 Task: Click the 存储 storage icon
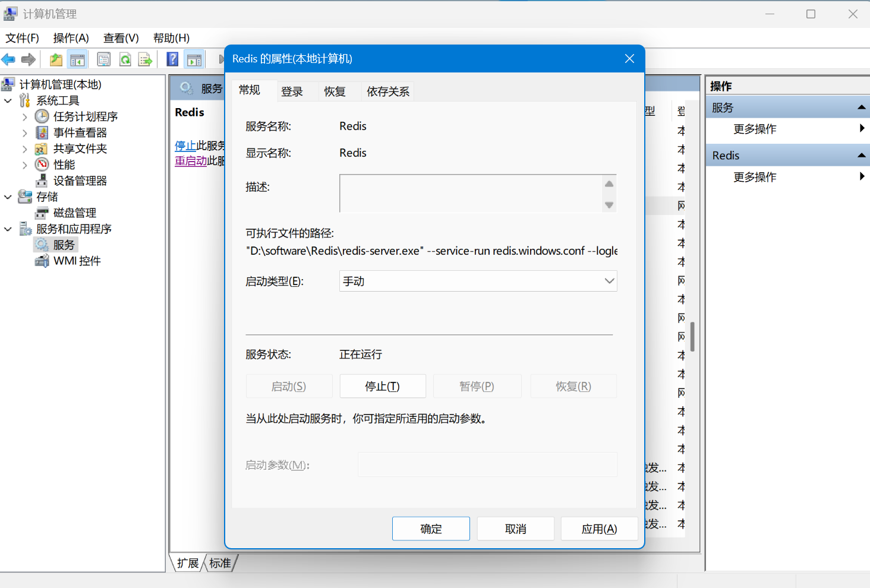click(x=25, y=197)
